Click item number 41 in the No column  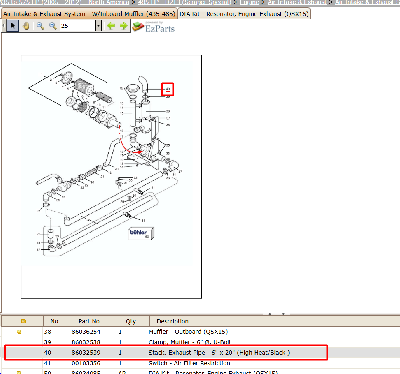pyautogui.click(x=47, y=363)
